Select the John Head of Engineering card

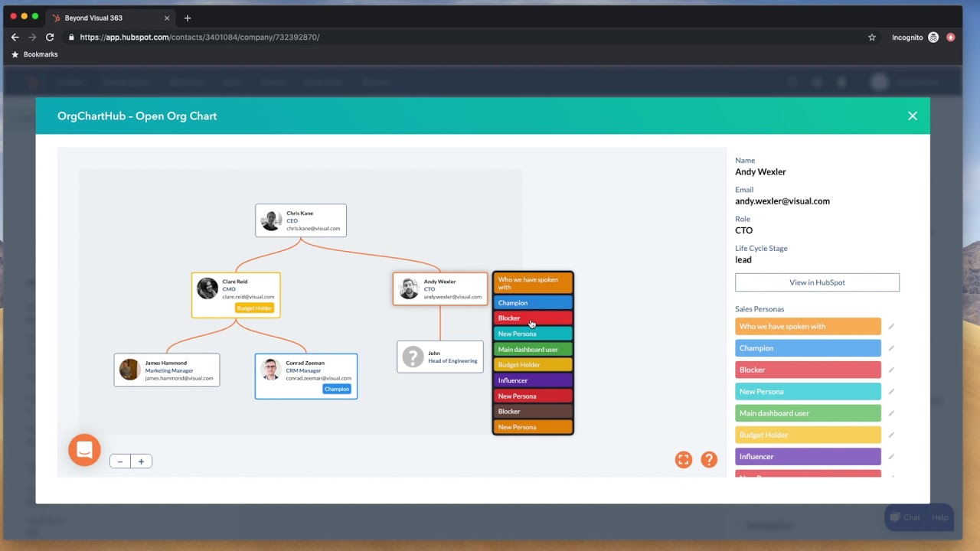(x=440, y=357)
